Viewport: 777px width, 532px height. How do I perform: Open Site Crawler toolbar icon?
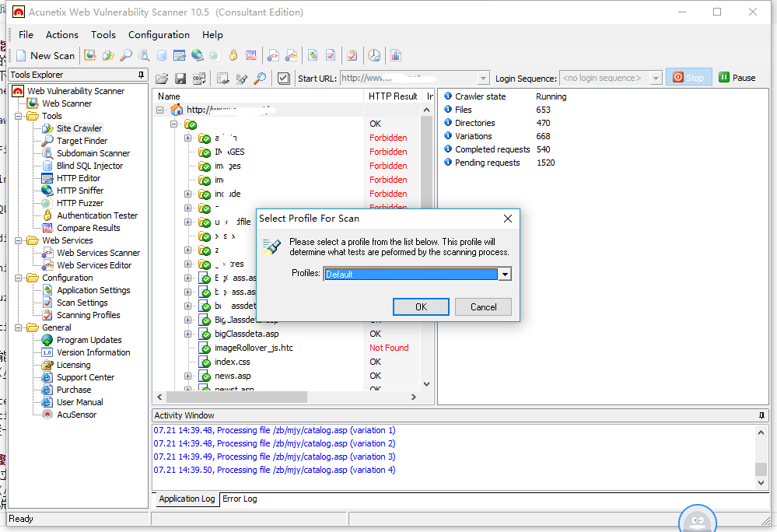point(108,55)
